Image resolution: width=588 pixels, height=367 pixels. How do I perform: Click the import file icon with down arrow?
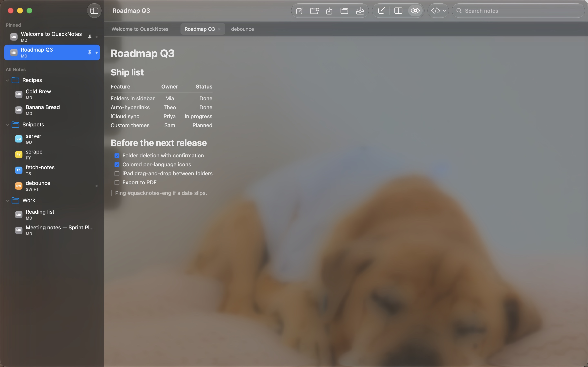tap(329, 11)
